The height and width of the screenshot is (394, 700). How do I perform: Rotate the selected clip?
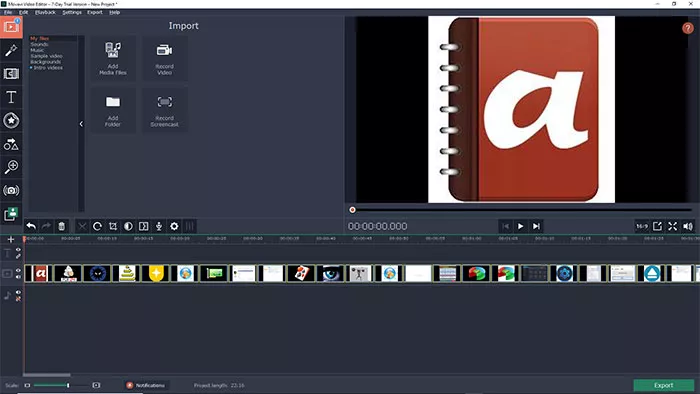tap(97, 226)
